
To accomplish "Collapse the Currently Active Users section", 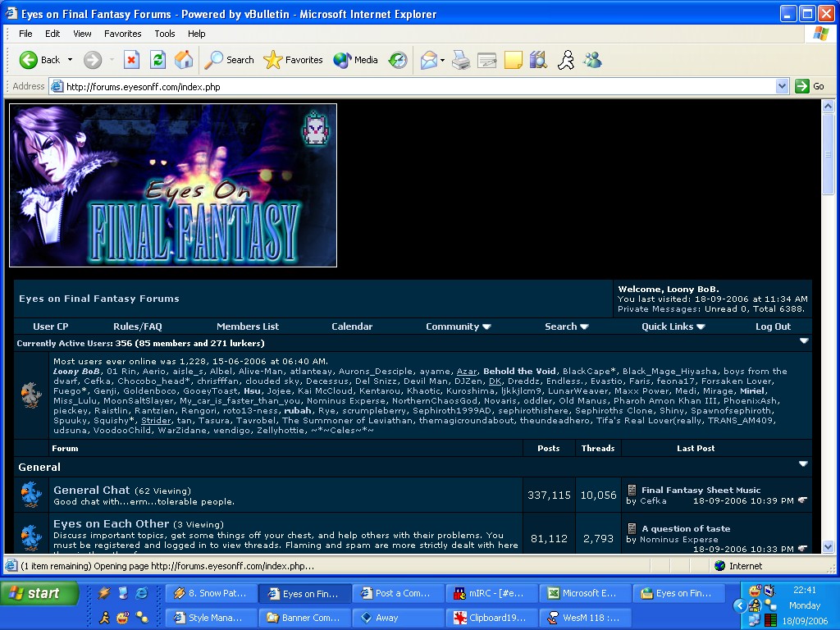I will pos(804,340).
